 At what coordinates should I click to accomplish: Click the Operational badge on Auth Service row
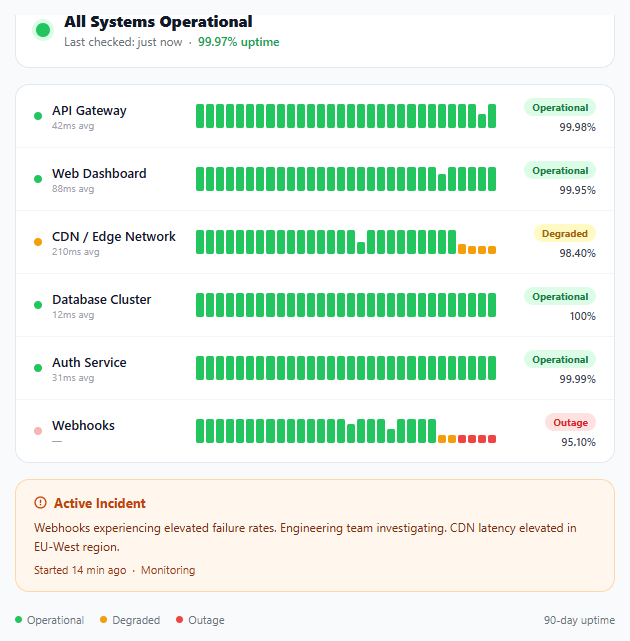tap(560, 359)
